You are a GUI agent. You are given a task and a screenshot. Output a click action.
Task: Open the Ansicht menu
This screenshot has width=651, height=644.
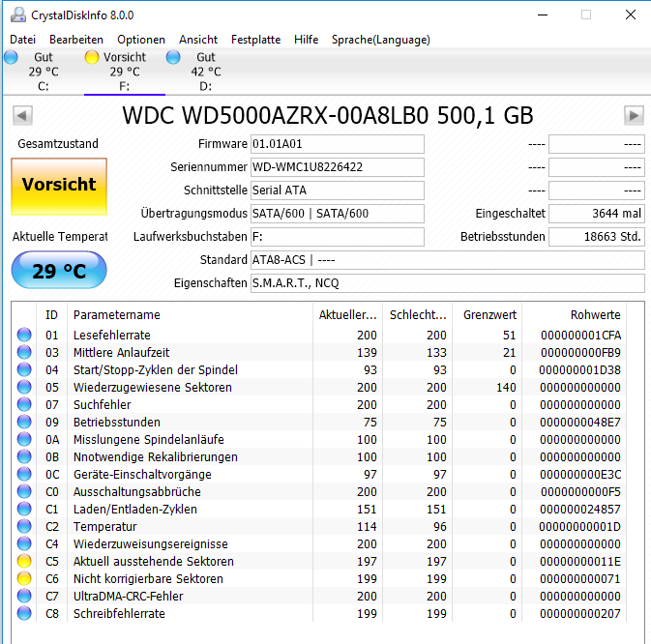(x=198, y=40)
